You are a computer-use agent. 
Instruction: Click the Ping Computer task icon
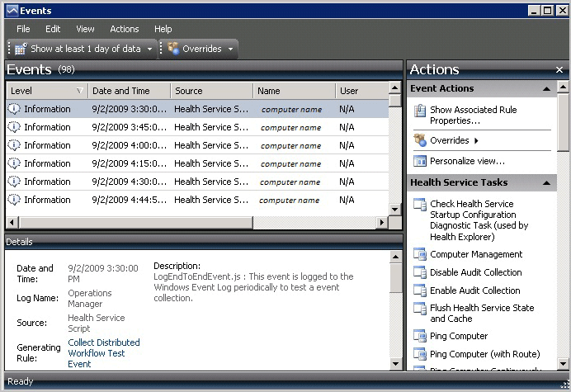point(420,336)
